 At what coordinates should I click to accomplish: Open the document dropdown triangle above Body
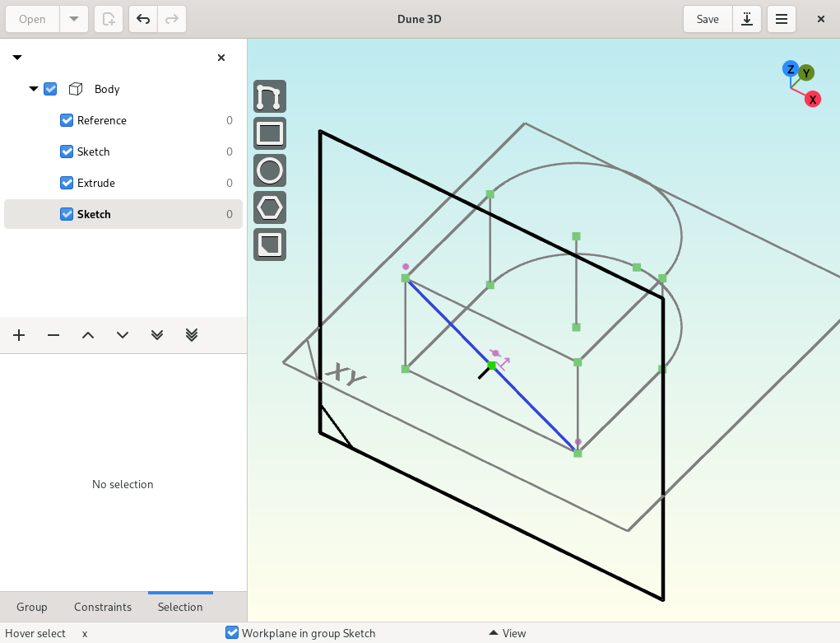pyautogui.click(x=17, y=58)
